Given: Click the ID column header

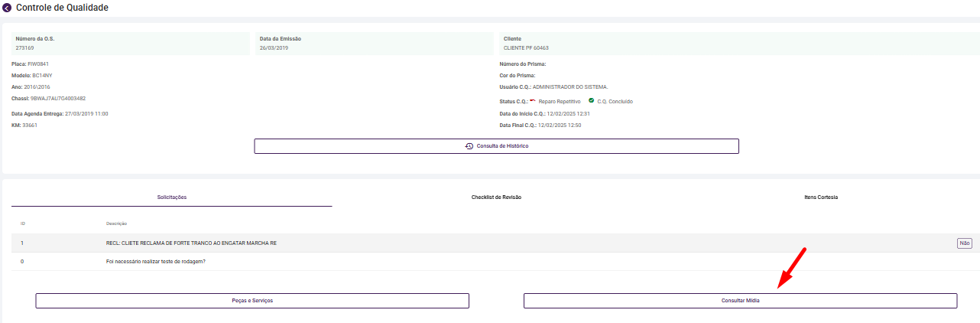Looking at the screenshot, I should coord(23,223).
